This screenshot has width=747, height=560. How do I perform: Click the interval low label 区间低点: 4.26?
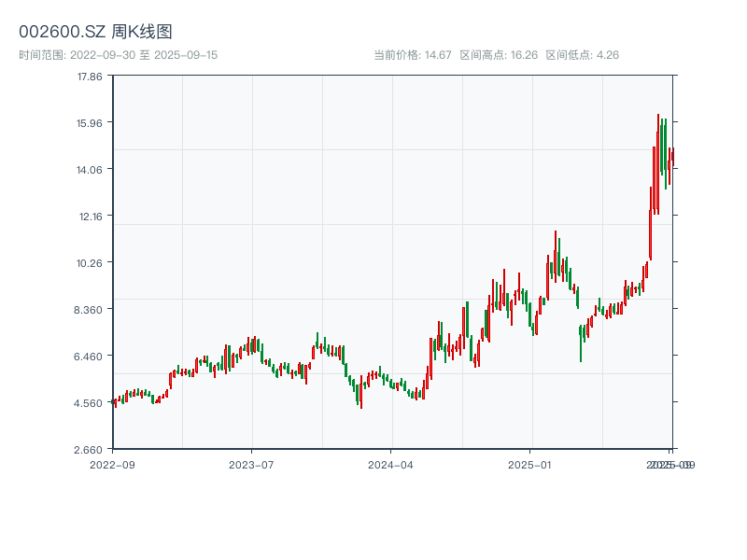click(582, 55)
